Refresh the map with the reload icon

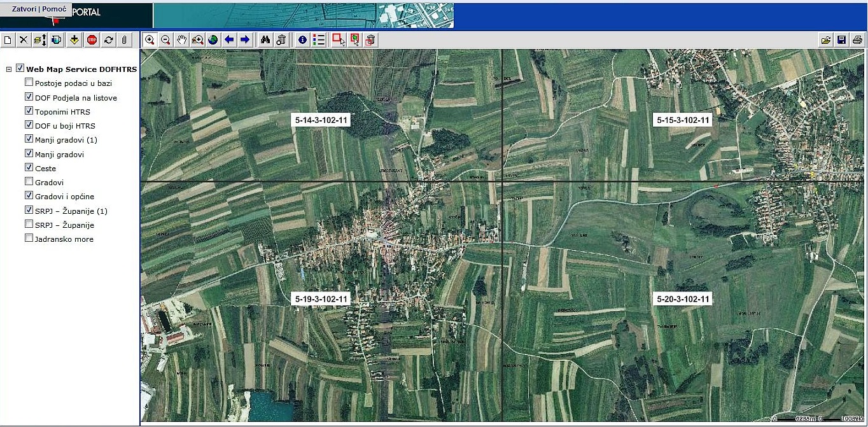(x=109, y=39)
